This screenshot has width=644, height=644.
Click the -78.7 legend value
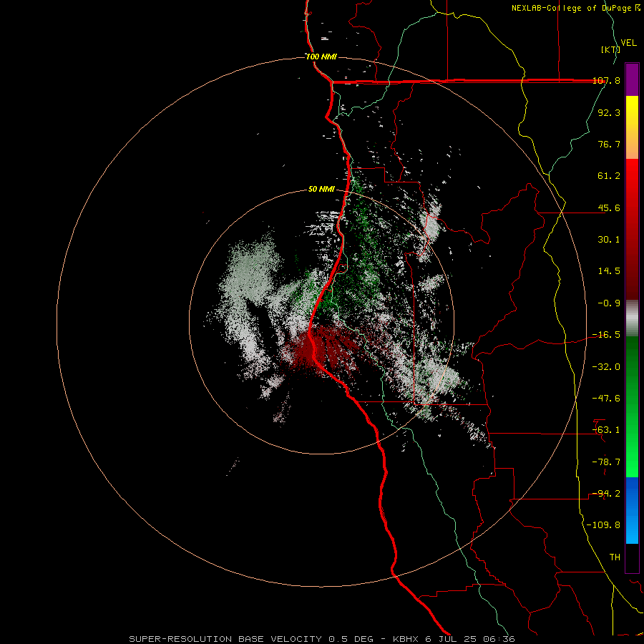pos(607,462)
